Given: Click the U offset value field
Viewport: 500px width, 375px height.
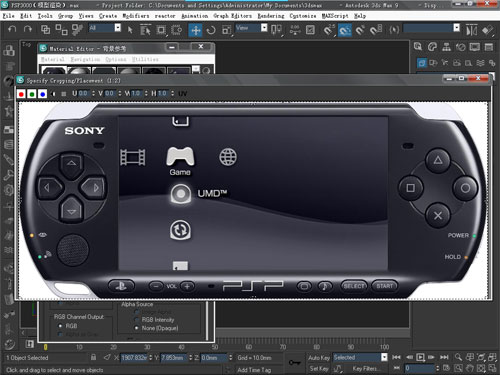Looking at the screenshot, I should (x=83, y=93).
